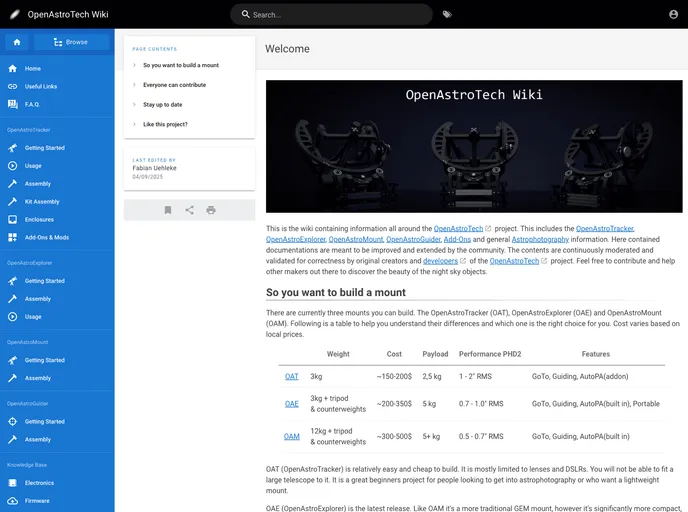This screenshot has width=688, height=512.
Task: Click the magnifier icon in search bar
Action: [246, 14]
